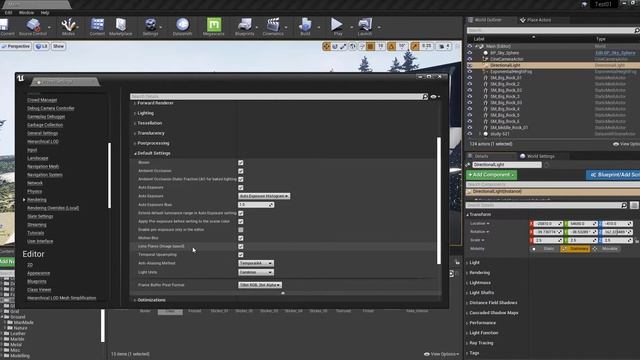Click the Auto Exposure Bias value field
Viewport: 640px width, 360px height.
256,204
